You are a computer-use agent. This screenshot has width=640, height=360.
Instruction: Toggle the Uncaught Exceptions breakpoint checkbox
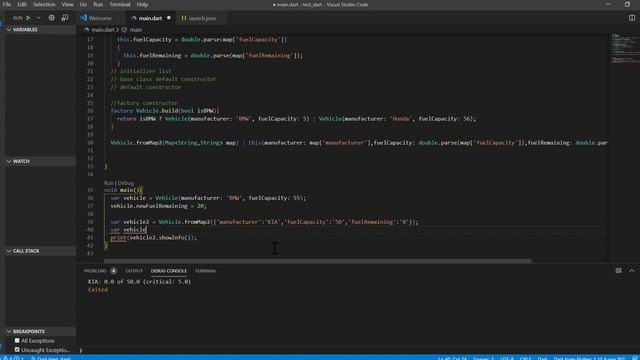click(x=17, y=350)
